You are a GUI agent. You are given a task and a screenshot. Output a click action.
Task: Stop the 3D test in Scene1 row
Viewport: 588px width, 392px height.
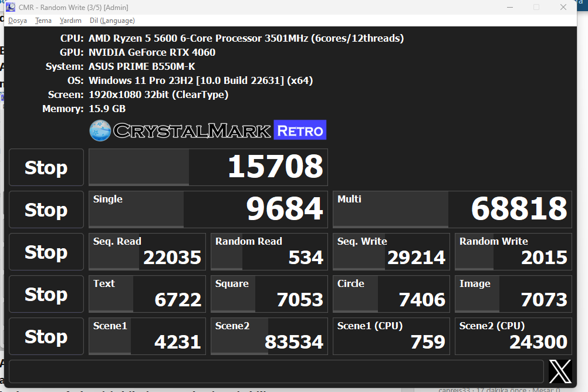46,336
